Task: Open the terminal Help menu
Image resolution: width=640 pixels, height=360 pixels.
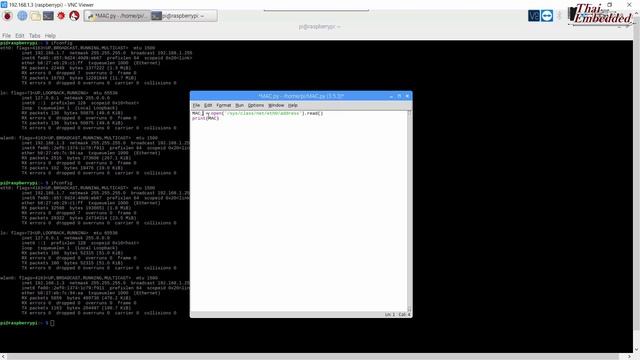Action: click(50, 36)
